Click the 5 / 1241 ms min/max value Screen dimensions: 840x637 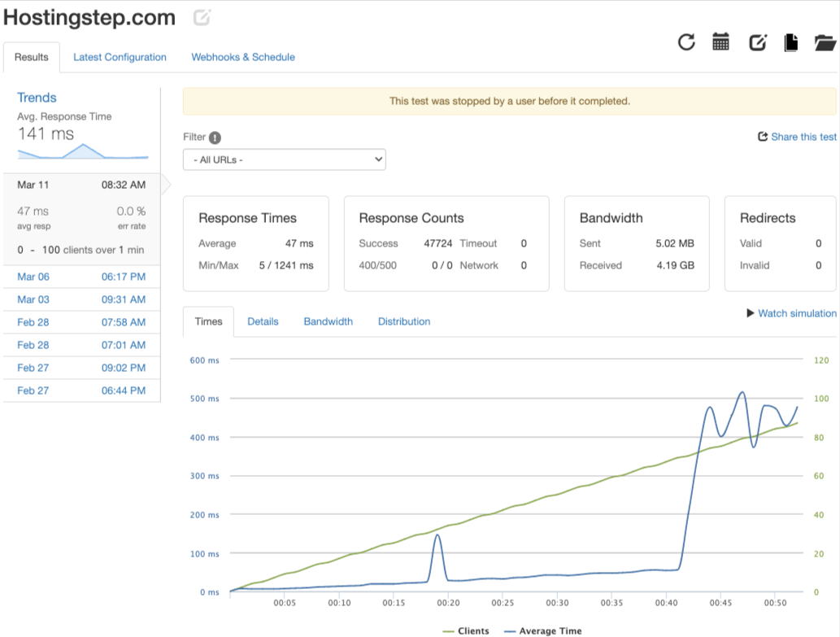click(286, 265)
